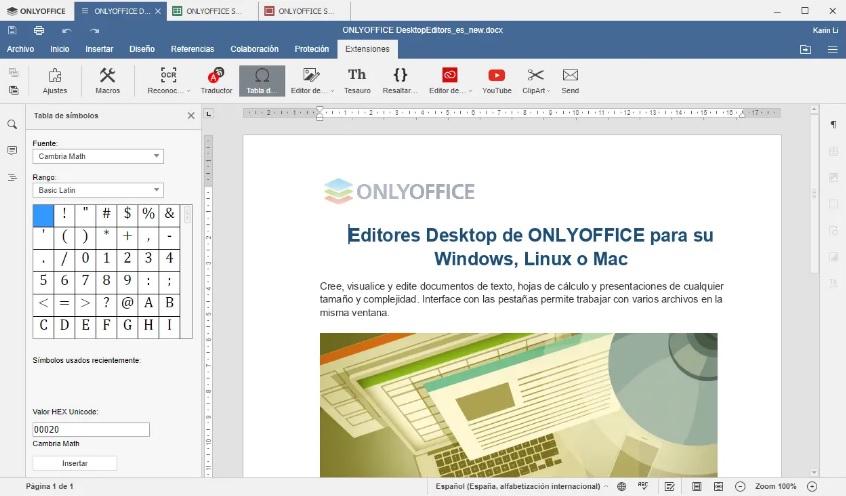
Task: Open the Traductor plugin
Action: point(216,80)
